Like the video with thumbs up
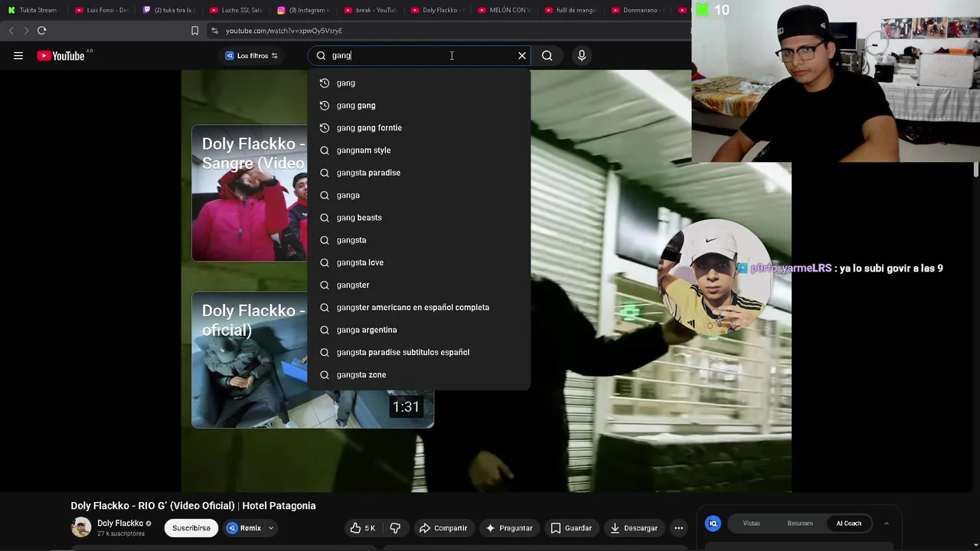980x551 pixels. point(363,528)
